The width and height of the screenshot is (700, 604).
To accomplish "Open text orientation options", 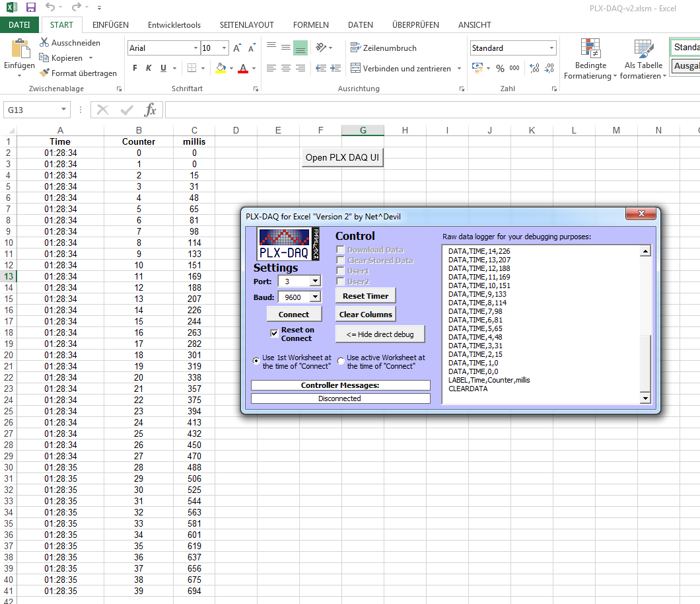I will pos(324,48).
